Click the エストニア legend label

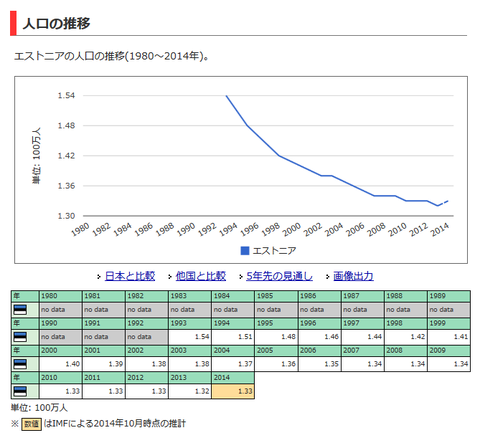pos(274,251)
